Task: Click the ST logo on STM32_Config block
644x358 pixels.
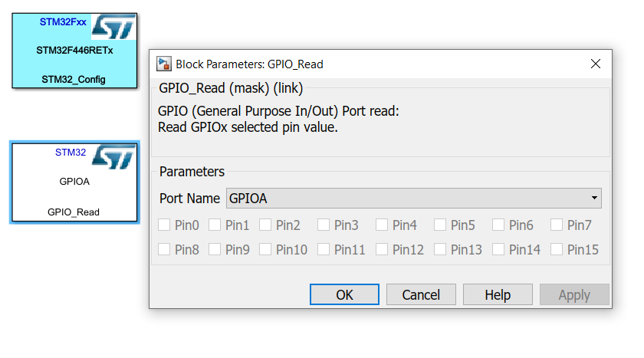Action: (113, 27)
